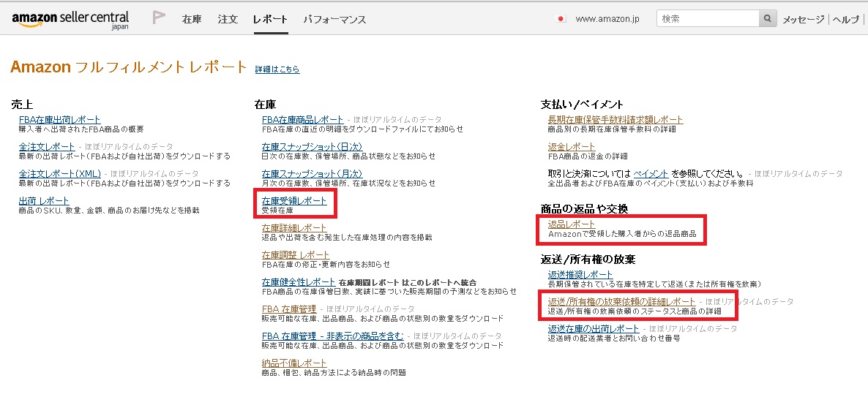
Task: Click the Amazon Seller Central logo
Action: 70,19
